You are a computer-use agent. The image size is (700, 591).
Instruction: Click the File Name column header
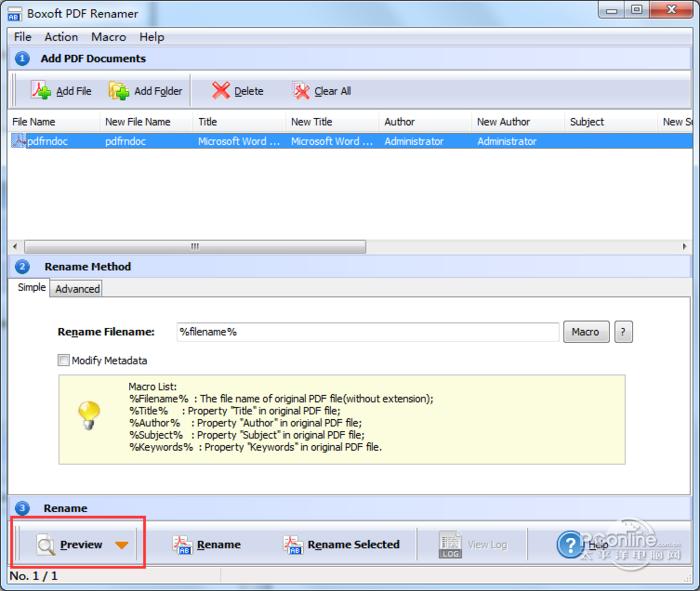point(54,122)
